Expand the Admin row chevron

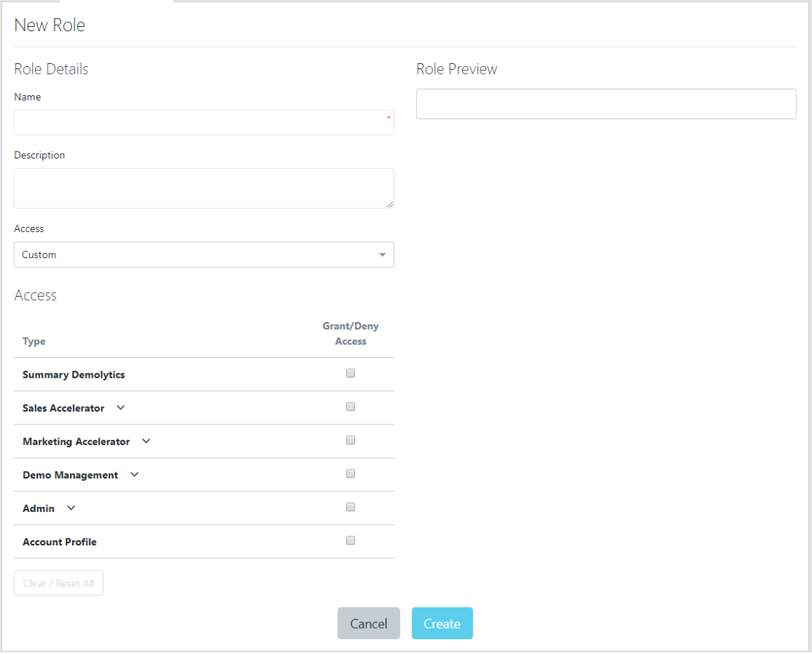[71, 508]
